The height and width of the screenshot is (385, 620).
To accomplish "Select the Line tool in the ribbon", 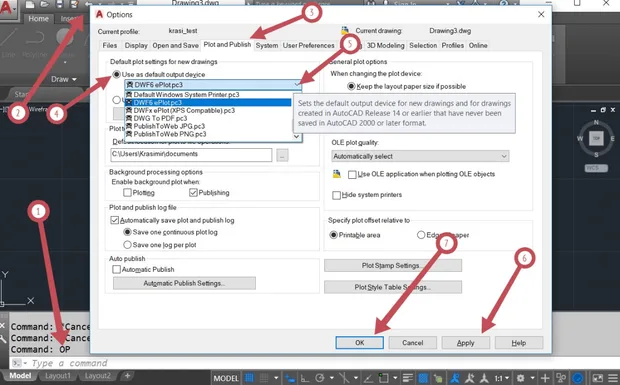I will click(8, 43).
